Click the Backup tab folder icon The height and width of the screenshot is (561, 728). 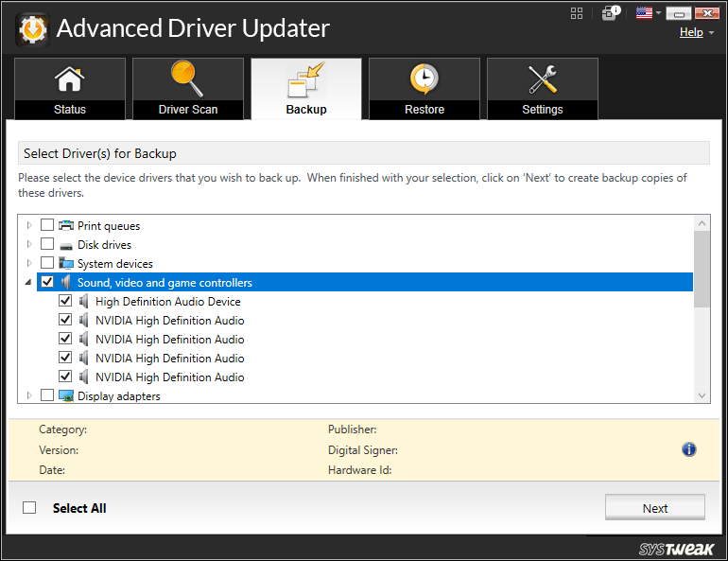coord(306,79)
